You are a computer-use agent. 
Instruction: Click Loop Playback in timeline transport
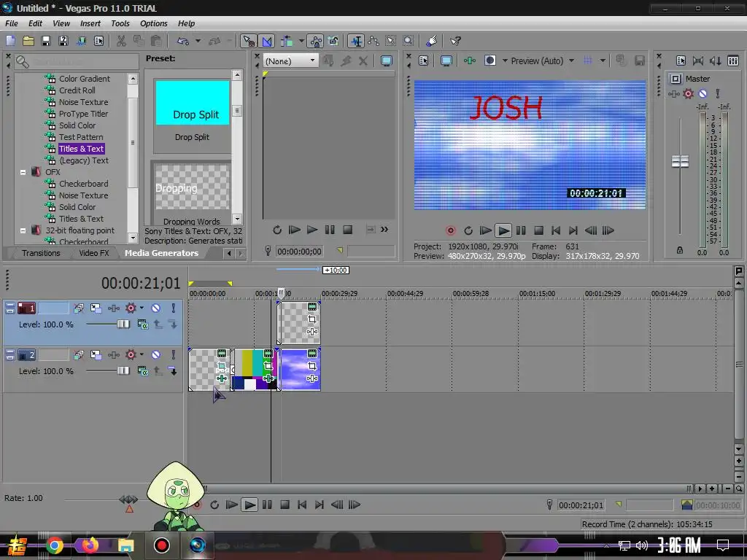pyautogui.click(x=214, y=505)
